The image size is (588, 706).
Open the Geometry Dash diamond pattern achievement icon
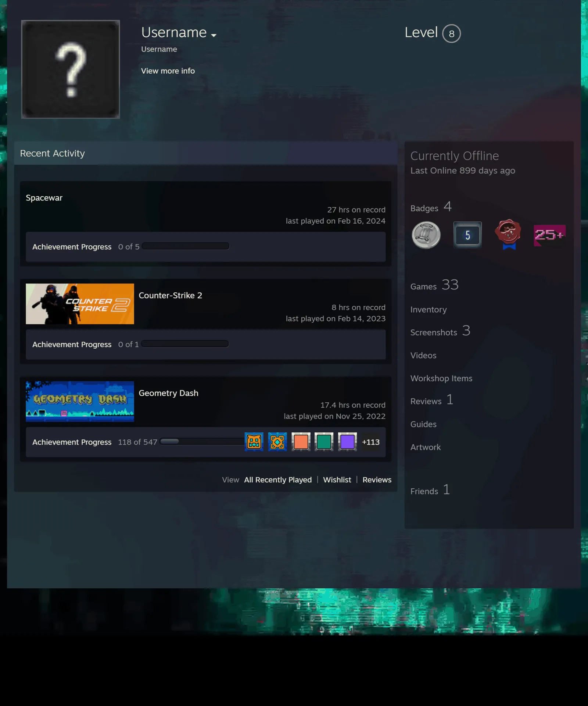277,442
